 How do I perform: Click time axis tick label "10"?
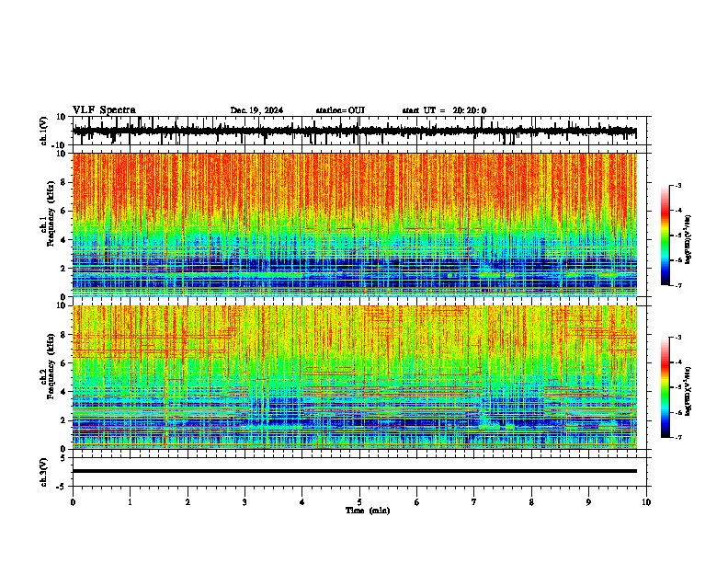coord(646,501)
